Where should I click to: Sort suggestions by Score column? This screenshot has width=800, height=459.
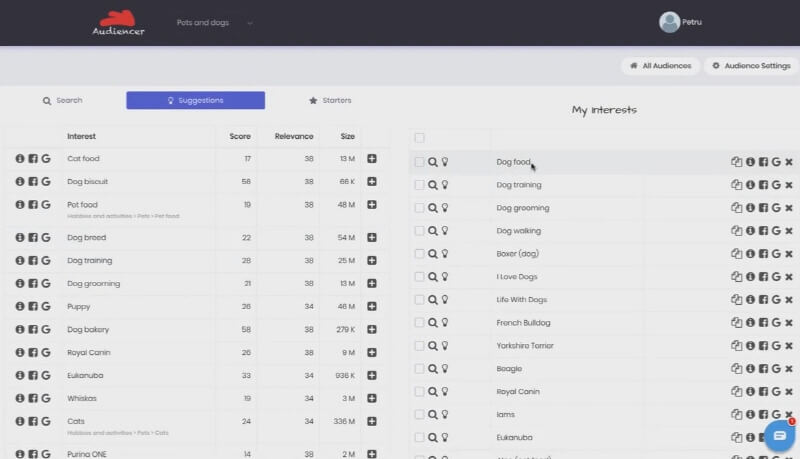pyautogui.click(x=240, y=136)
